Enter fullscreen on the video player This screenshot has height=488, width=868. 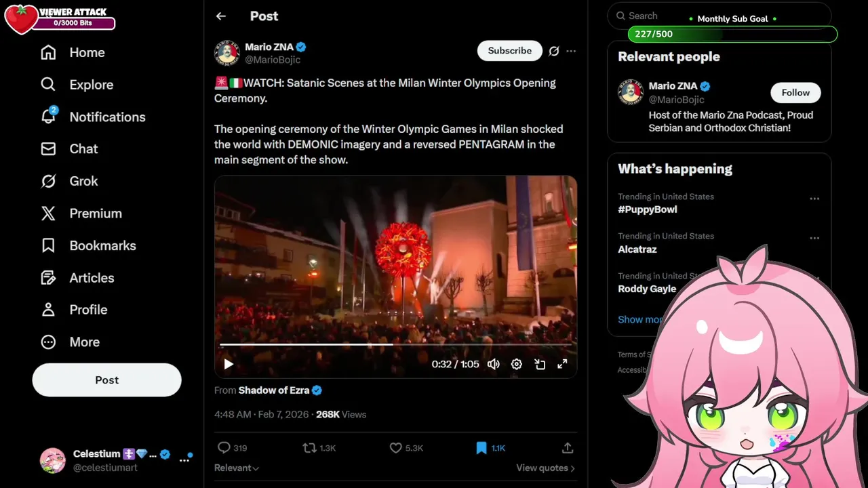pos(562,364)
